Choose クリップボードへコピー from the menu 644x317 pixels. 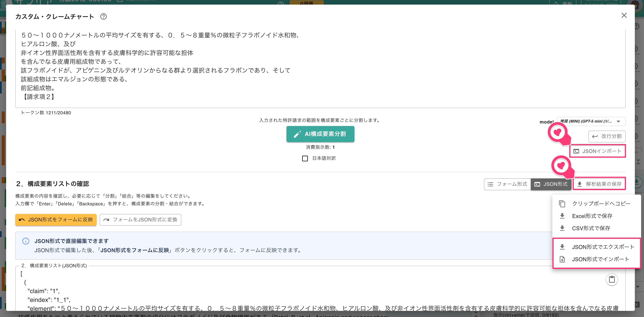(x=596, y=204)
